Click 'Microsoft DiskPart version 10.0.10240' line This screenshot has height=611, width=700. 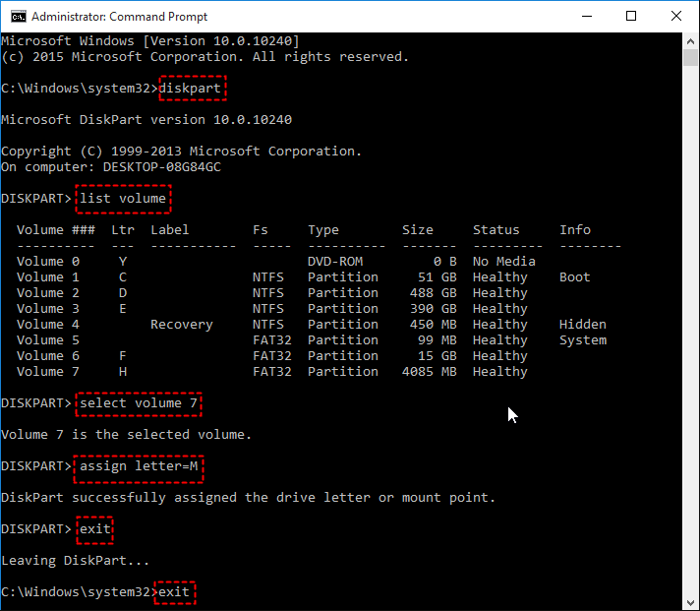click(x=146, y=120)
